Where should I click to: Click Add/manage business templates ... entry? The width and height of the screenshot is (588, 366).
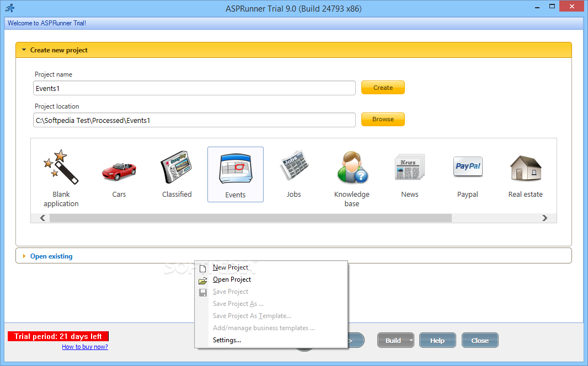pos(264,328)
